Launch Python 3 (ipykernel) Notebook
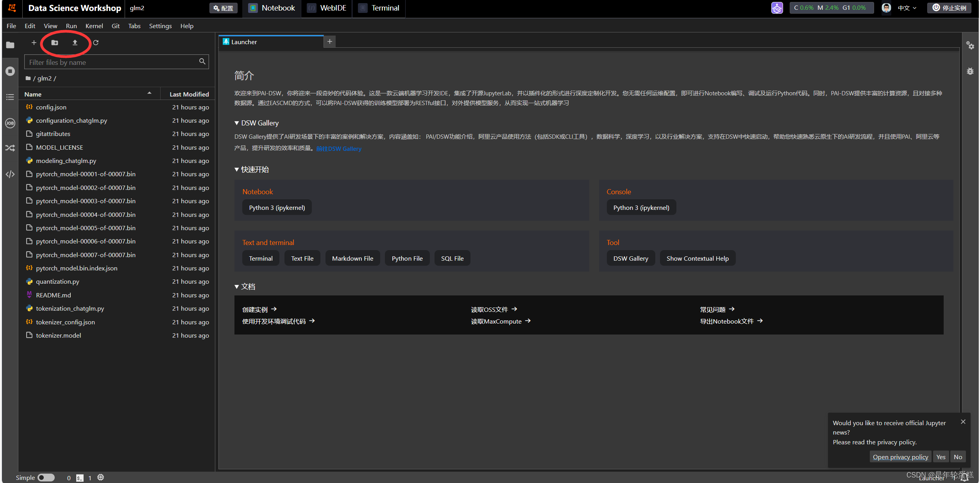 point(277,208)
